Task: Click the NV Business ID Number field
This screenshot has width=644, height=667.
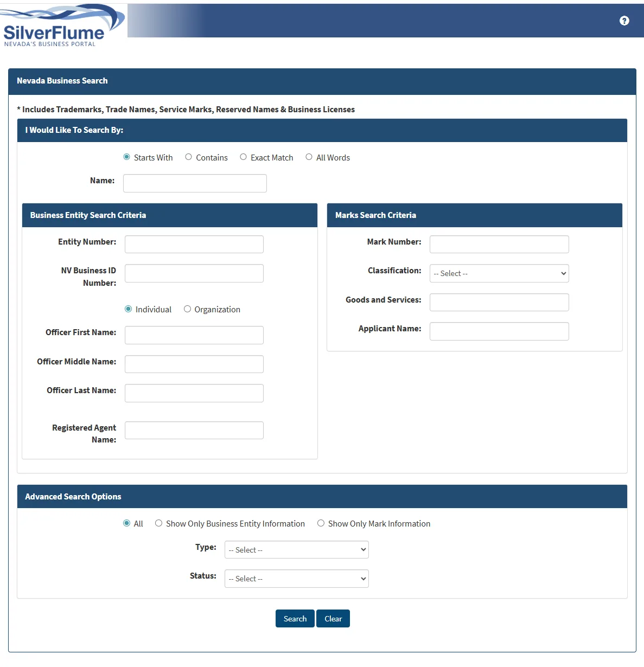Action: (x=194, y=273)
